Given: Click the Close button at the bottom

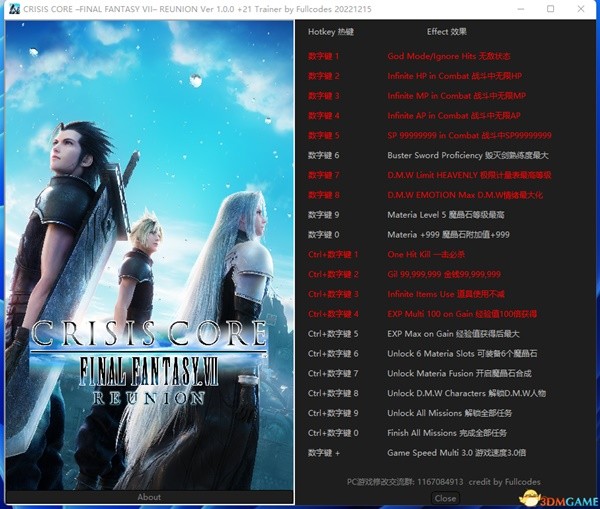Looking at the screenshot, I should 445,498.
